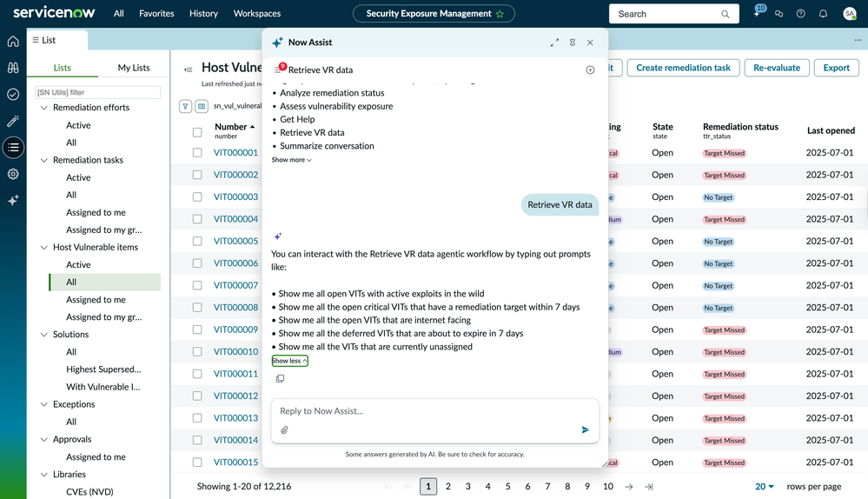Open conversation list icon with badge 9
This screenshot has height=499, width=868.
279,70
